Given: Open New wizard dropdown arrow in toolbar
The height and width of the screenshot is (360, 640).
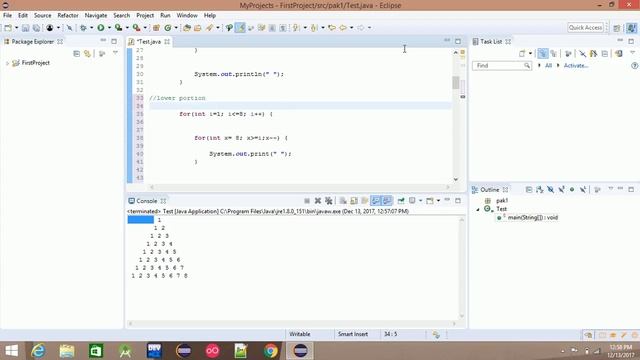Looking at the screenshot, I should (16, 28).
